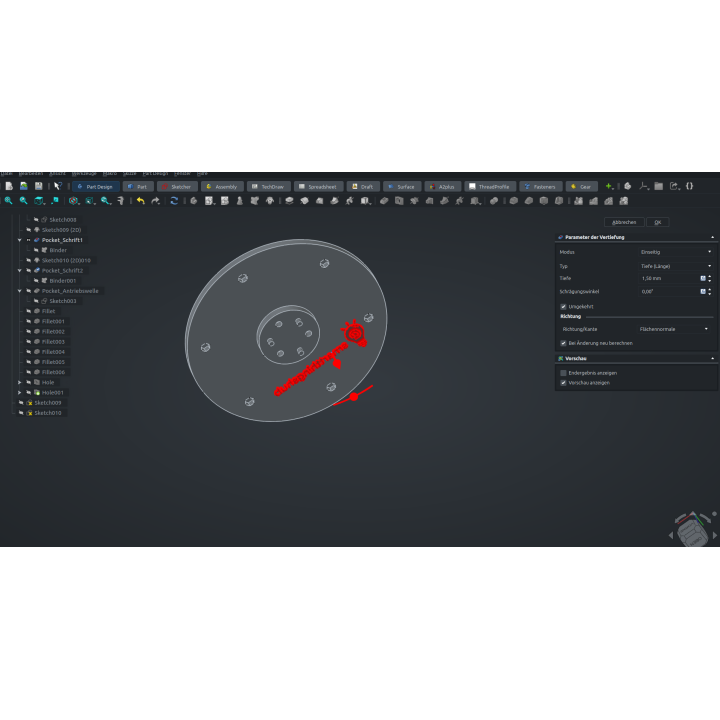The height and width of the screenshot is (720, 720).
Task: Switch to the TechDraw workbench tab
Action: pyautogui.click(x=269, y=187)
